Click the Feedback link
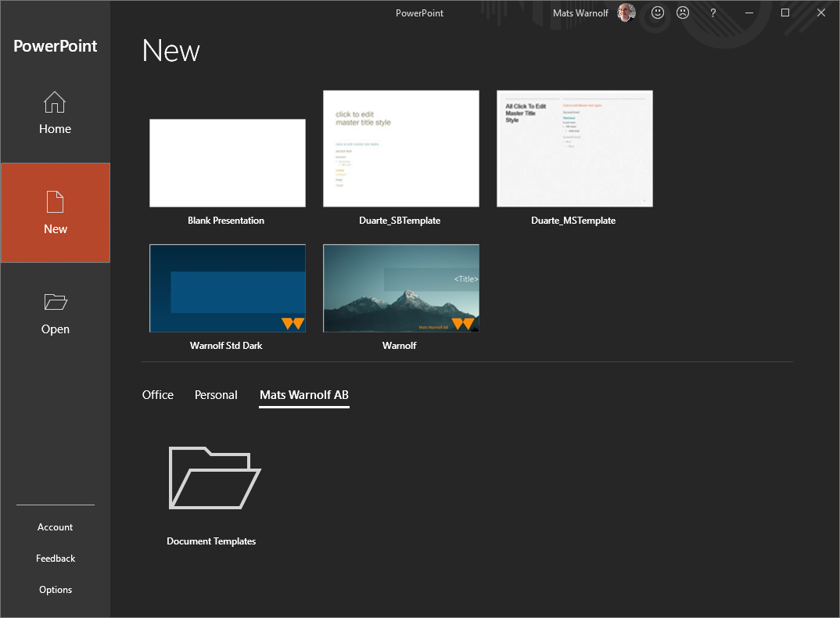 (55, 558)
